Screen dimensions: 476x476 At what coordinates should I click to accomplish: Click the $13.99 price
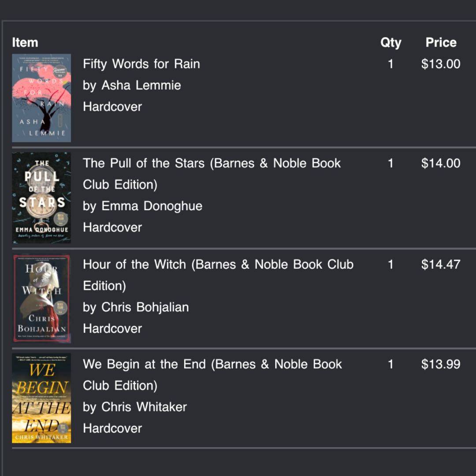[x=441, y=364]
